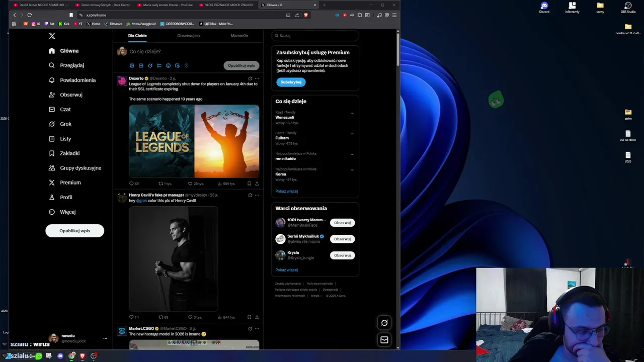Open the Kick bookmark in bookmarks bar
The image size is (644, 362).
(x=64, y=24)
